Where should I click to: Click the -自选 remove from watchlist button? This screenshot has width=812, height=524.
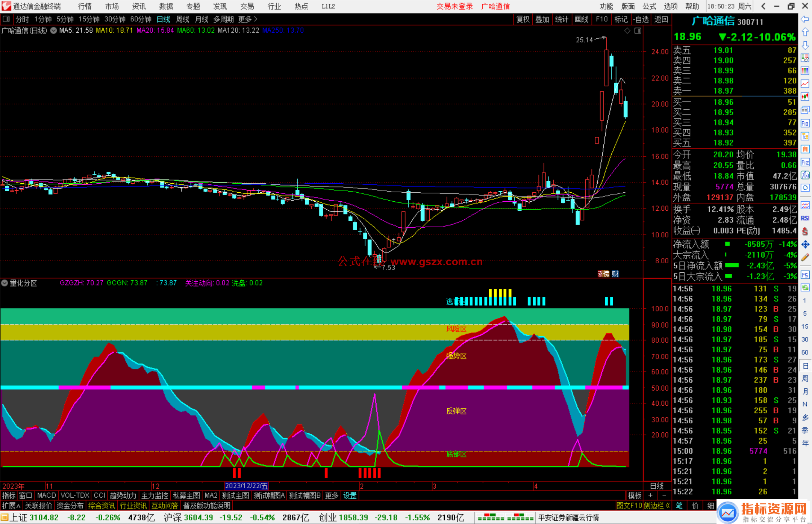click(x=641, y=19)
